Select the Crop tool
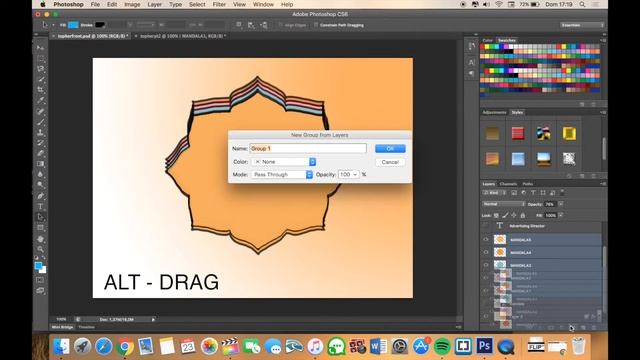Screen dimensions: 640x360 pos(40,90)
